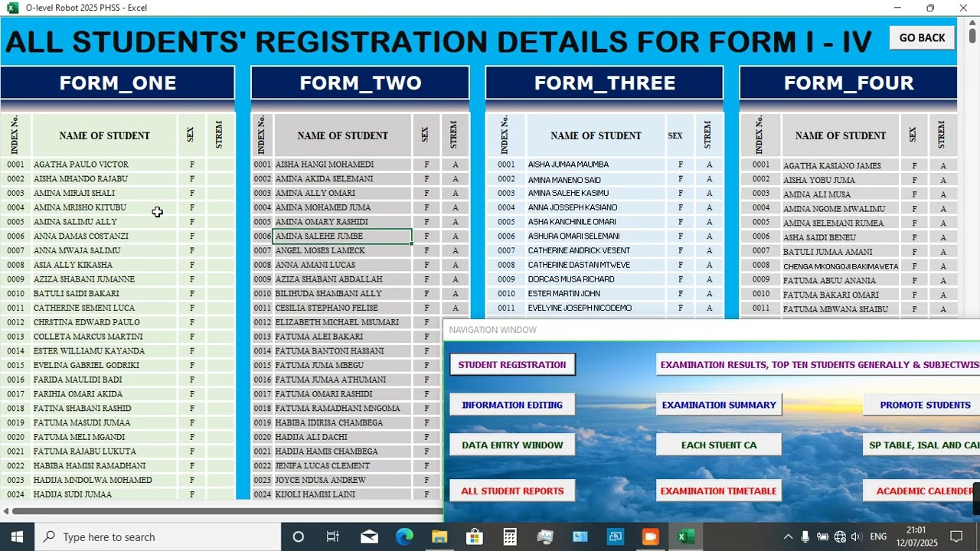Click in the Windows taskbar search box
This screenshot has width=980, height=551.
[x=158, y=536]
